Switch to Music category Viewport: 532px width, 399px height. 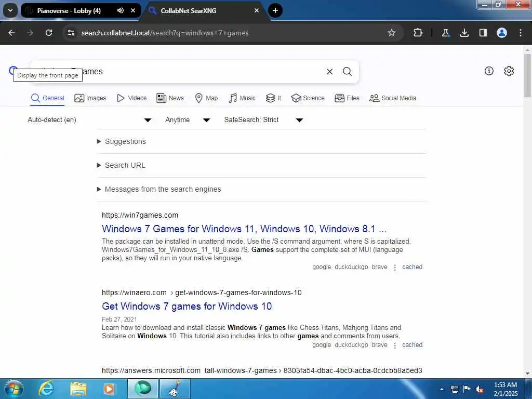[x=242, y=98]
